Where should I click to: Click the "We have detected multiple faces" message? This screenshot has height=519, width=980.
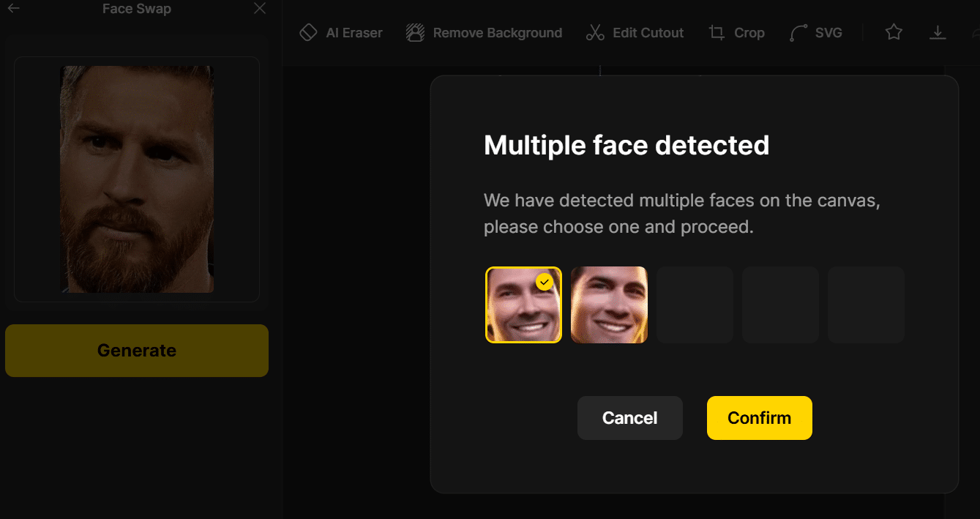(x=682, y=214)
